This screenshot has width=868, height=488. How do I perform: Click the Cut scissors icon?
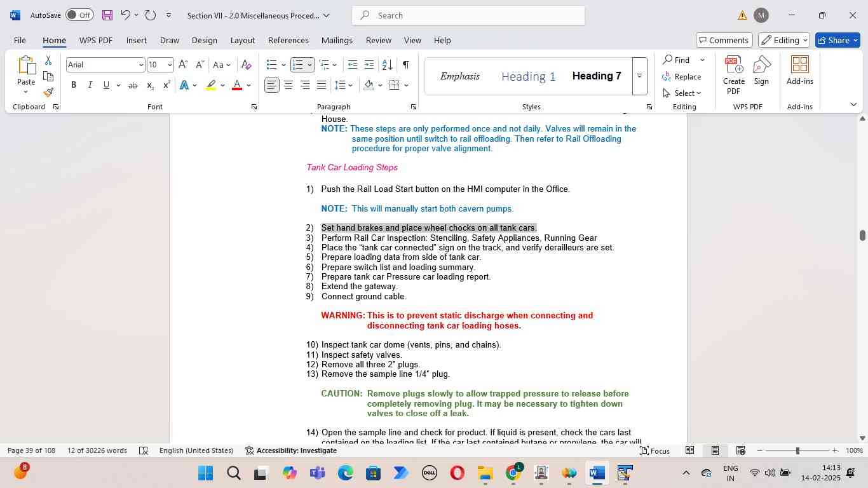click(x=48, y=60)
